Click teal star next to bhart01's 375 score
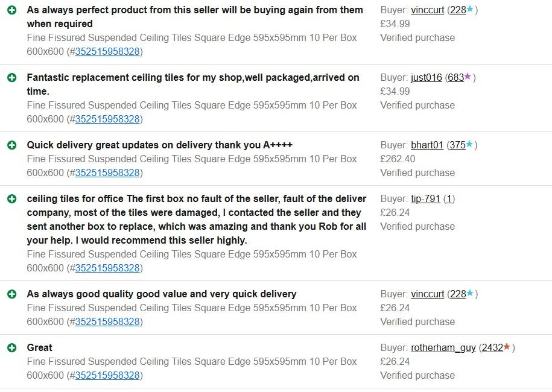Image resolution: width=552 pixels, height=392 pixels. tap(469, 145)
